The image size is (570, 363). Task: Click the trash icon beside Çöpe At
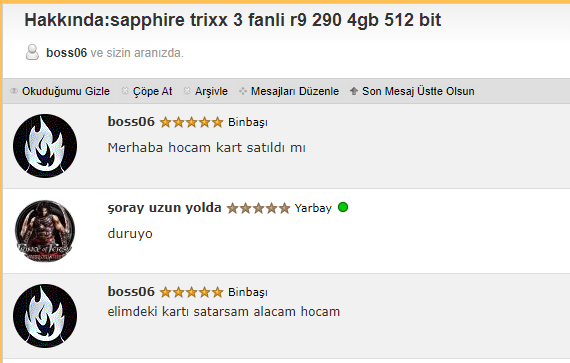click(125, 91)
